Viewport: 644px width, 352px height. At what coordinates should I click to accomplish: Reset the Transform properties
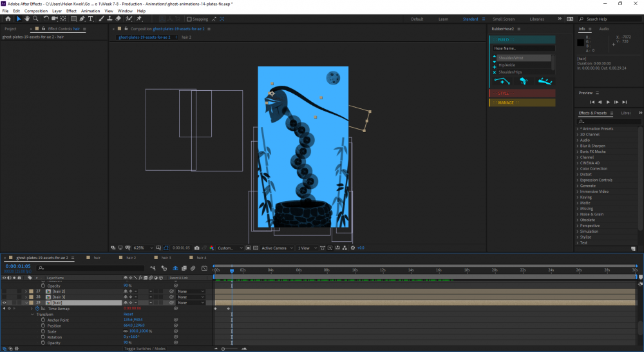coord(128,314)
